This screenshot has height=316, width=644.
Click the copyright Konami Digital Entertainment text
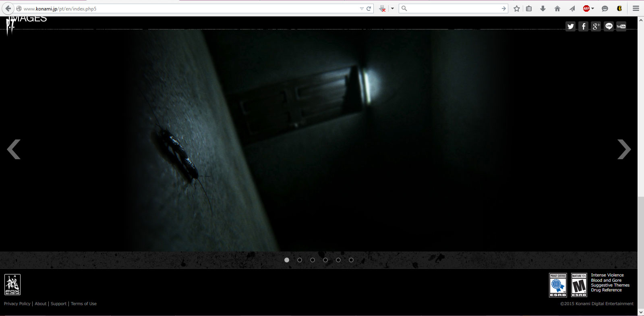[x=597, y=304]
